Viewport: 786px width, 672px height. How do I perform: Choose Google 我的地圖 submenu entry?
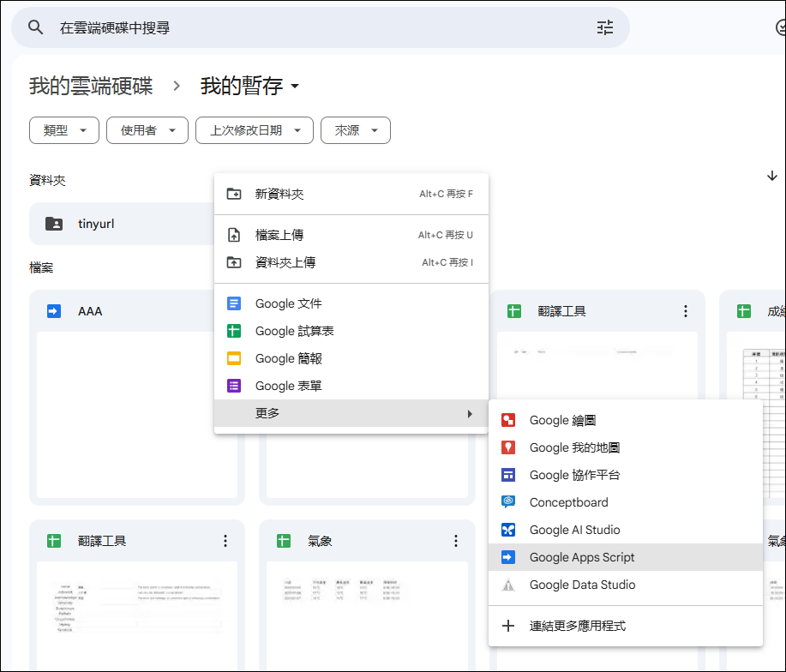pos(626,447)
